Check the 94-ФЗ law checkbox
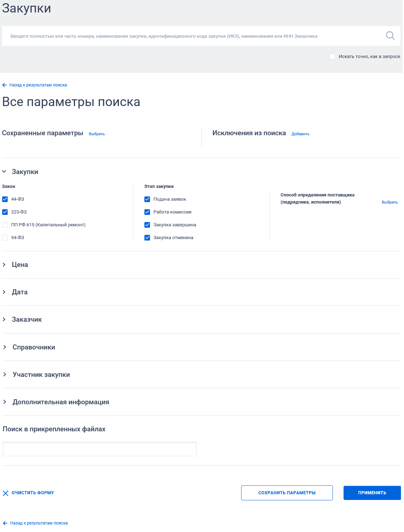The image size is (404, 532). 5,238
